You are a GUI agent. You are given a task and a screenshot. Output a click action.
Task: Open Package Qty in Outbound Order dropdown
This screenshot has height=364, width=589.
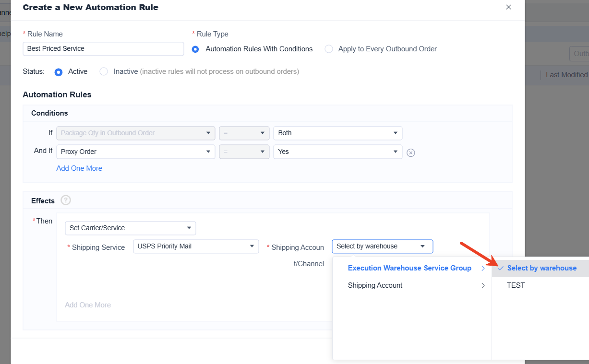click(136, 133)
